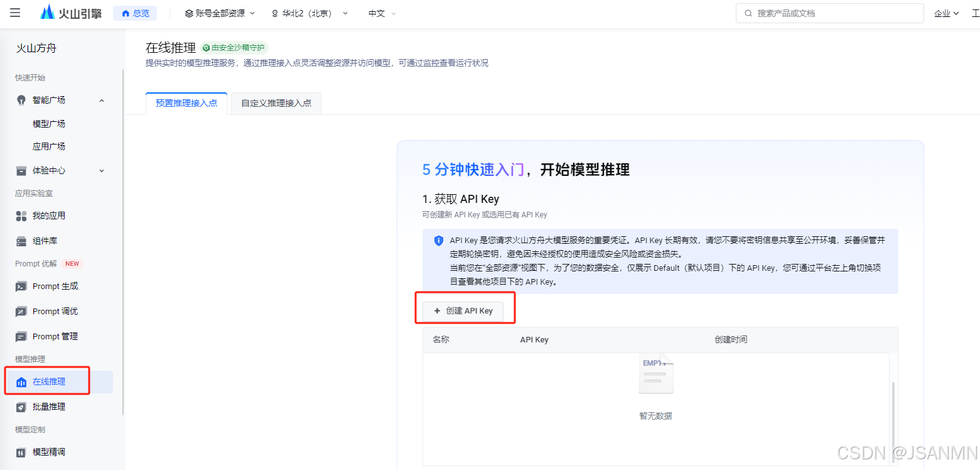Collapse the 智能广场 section chevron

click(102, 100)
